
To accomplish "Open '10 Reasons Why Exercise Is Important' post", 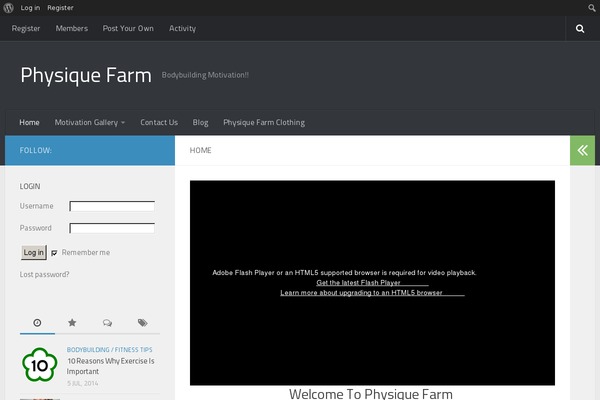I will [111, 366].
